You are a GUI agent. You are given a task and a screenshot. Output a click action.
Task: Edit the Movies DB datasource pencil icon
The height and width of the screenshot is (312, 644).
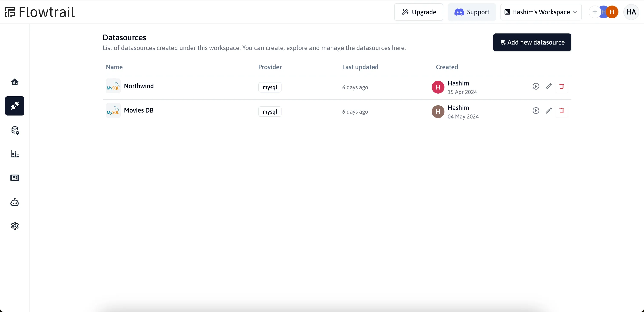click(549, 111)
